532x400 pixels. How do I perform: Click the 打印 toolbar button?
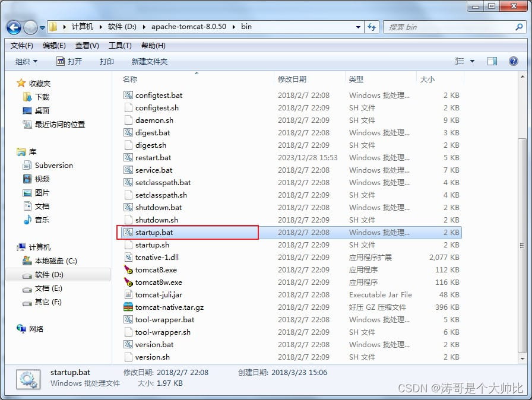tap(106, 61)
